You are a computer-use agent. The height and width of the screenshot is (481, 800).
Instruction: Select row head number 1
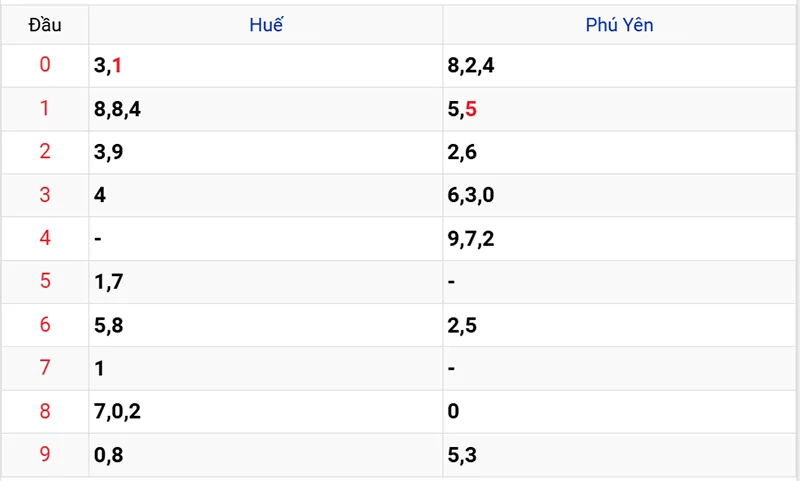click(45, 109)
